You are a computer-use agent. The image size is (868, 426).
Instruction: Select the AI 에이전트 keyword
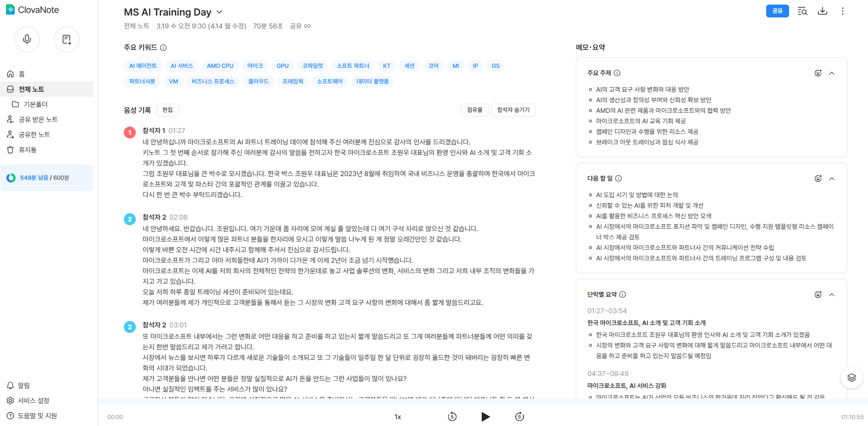[143, 66]
